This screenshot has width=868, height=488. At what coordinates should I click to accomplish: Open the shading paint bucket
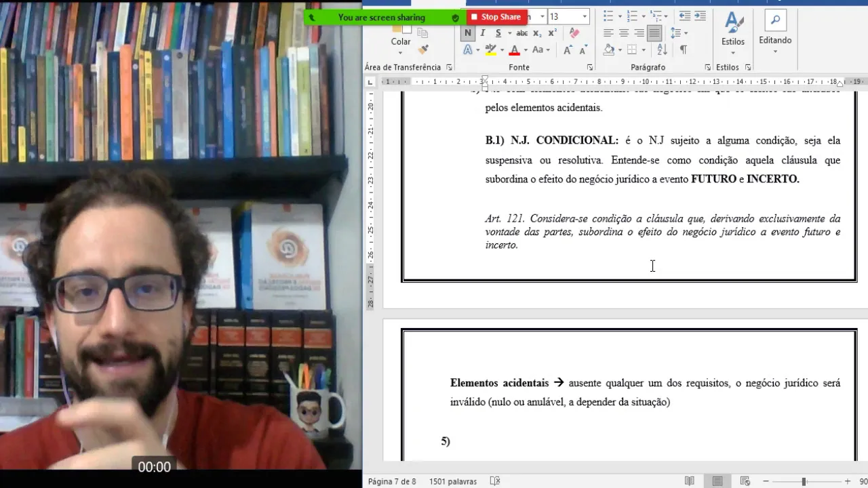(608, 50)
